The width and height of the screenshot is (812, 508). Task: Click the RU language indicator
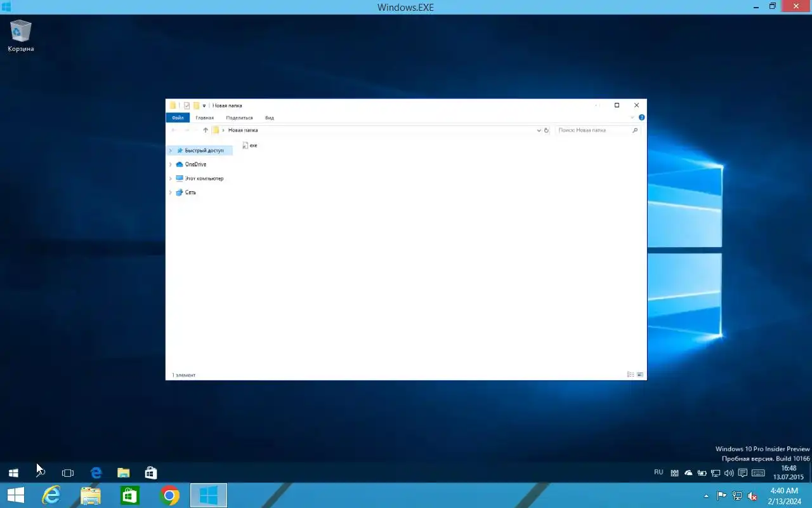click(658, 472)
